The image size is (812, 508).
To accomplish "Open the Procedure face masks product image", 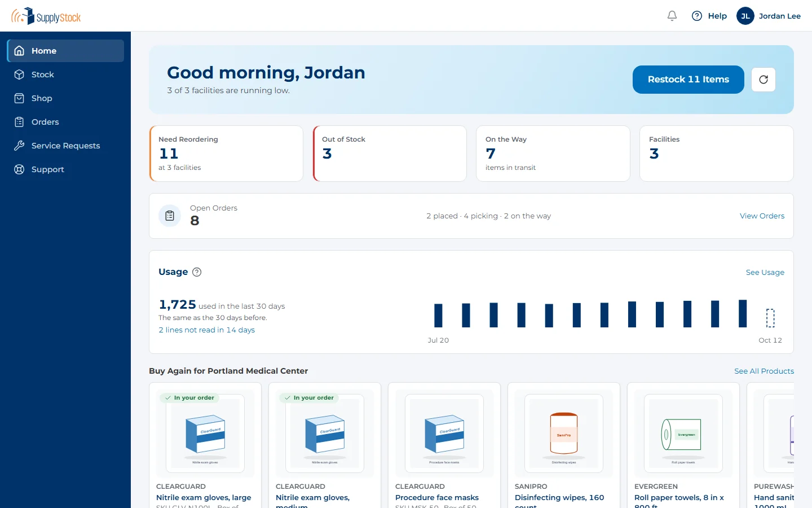I will [x=444, y=433].
